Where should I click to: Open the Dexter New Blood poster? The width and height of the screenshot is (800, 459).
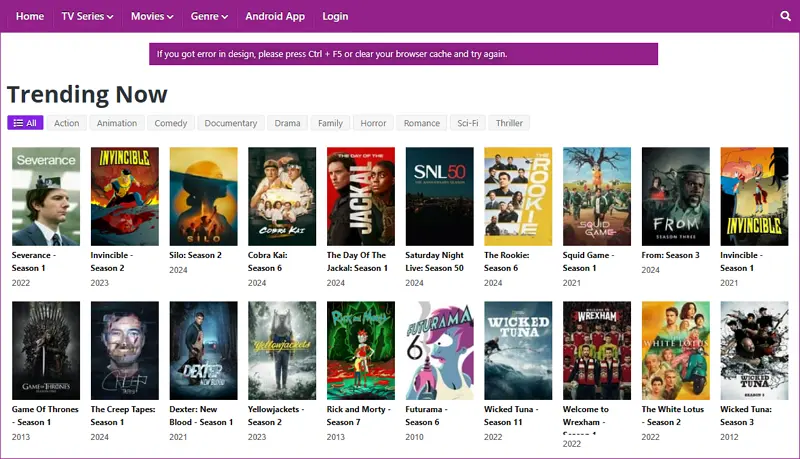click(204, 350)
